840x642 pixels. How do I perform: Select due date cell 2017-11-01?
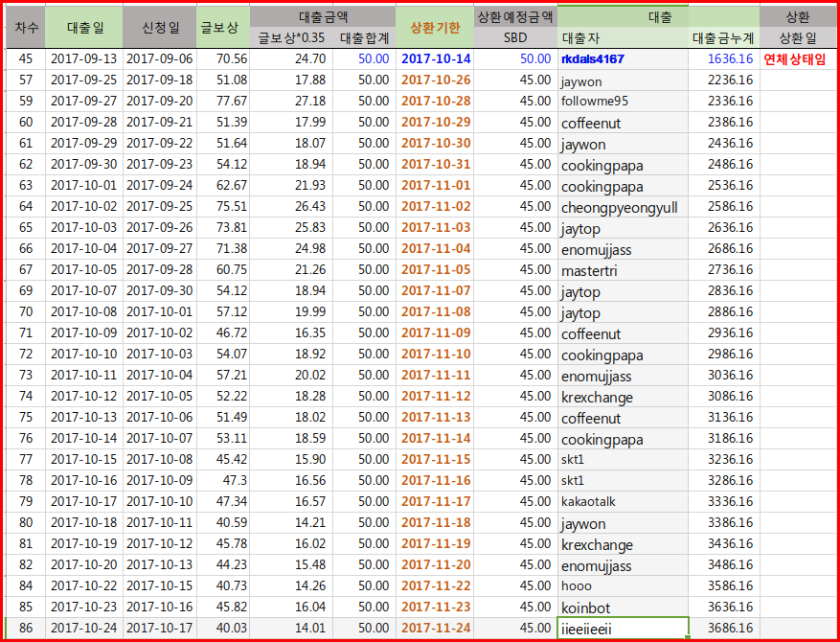pyautogui.click(x=435, y=186)
